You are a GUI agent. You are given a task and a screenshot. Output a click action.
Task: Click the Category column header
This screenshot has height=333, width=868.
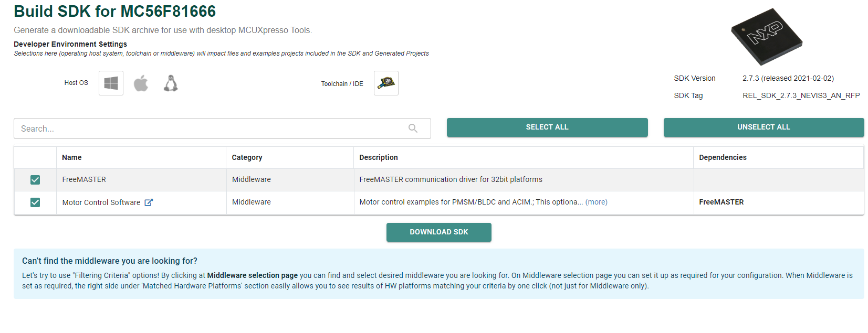[x=247, y=157]
